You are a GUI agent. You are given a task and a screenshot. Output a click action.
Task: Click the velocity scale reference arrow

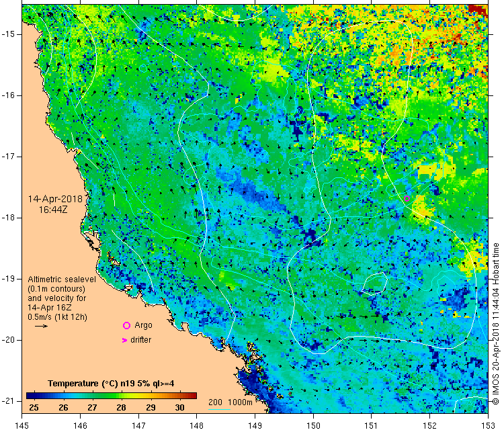42,327
